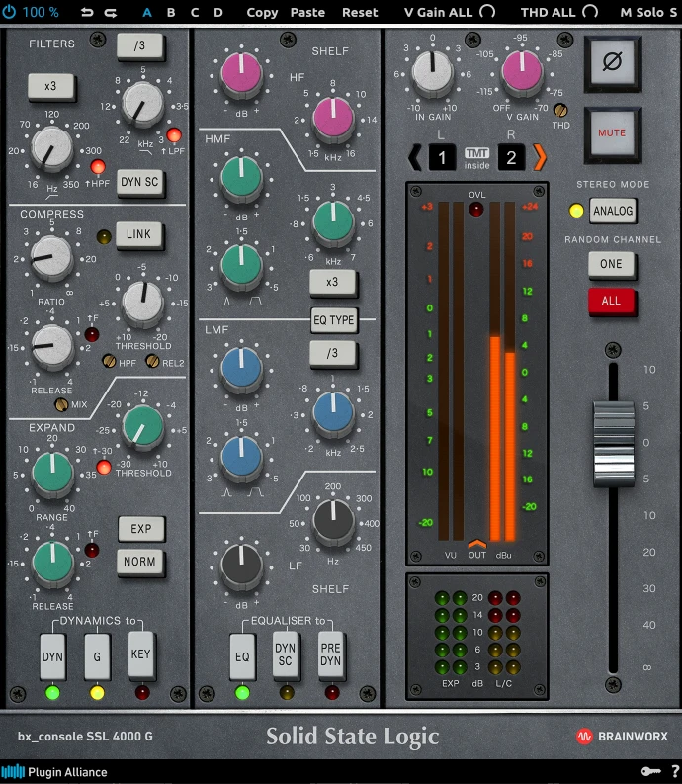This screenshot has width=682, height=784.
Task: Click Paste in the top bar
Action: pos(307,12)
